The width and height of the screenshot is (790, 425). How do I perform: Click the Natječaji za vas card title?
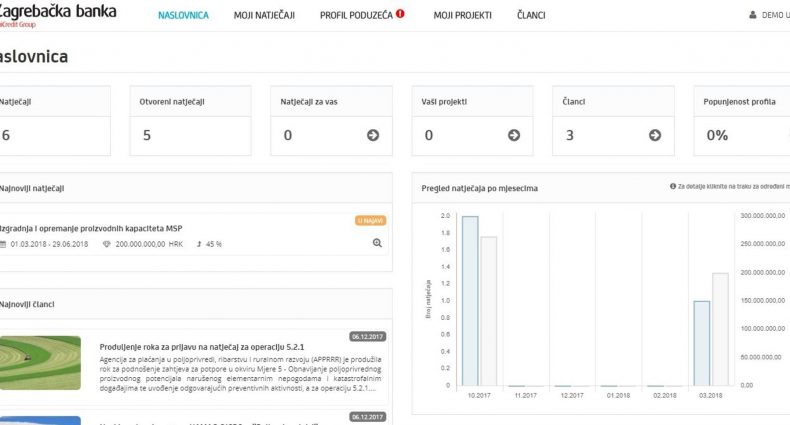[x=309, y=102]
